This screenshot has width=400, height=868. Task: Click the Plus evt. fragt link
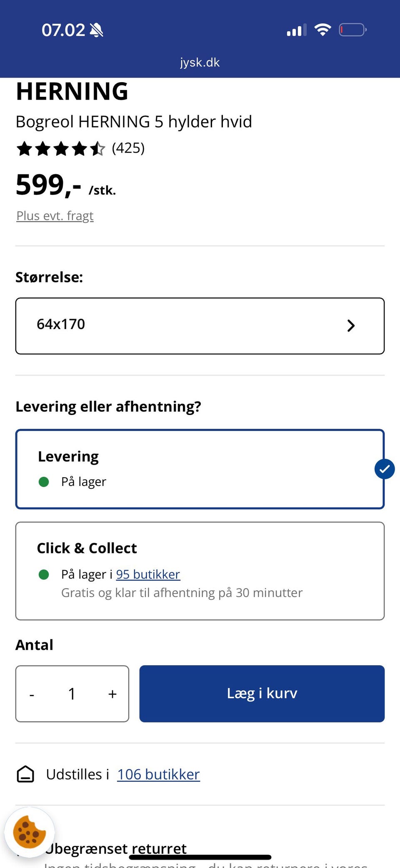[55, 216]
